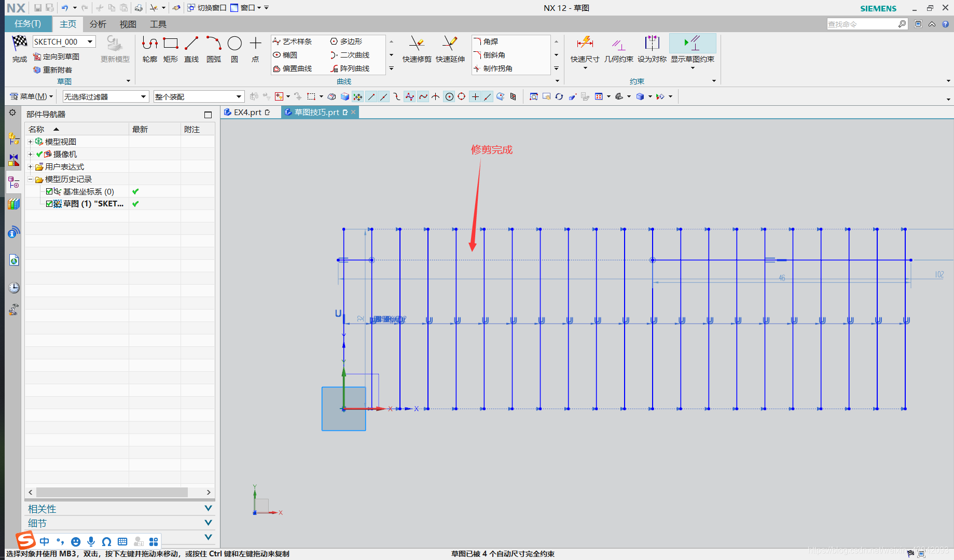954x560 pixels.
Task: Maximize the Part Navigator panel square button
Action: 208,115
